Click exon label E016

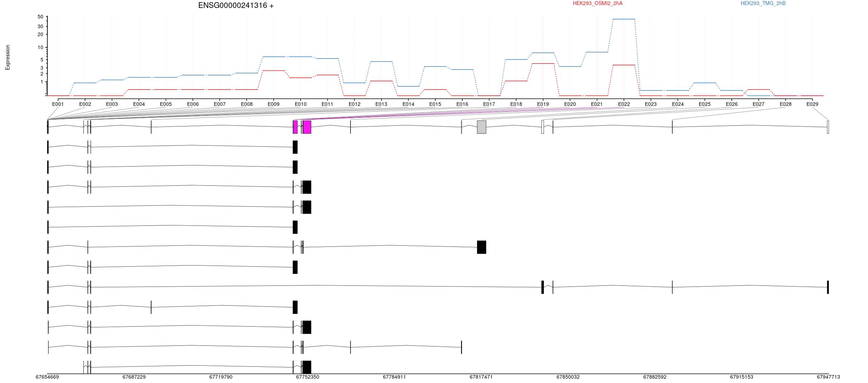pos(462,104)
